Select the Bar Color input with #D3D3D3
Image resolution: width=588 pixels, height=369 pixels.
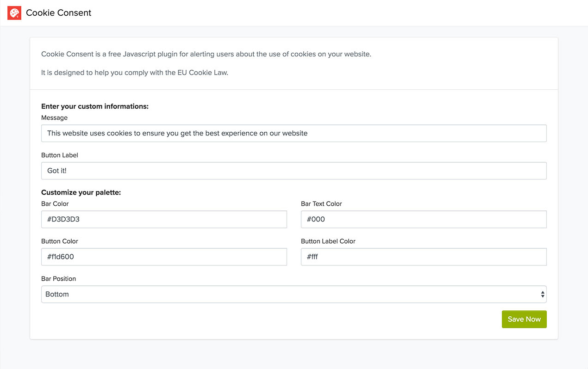click(x=164, y=219)
